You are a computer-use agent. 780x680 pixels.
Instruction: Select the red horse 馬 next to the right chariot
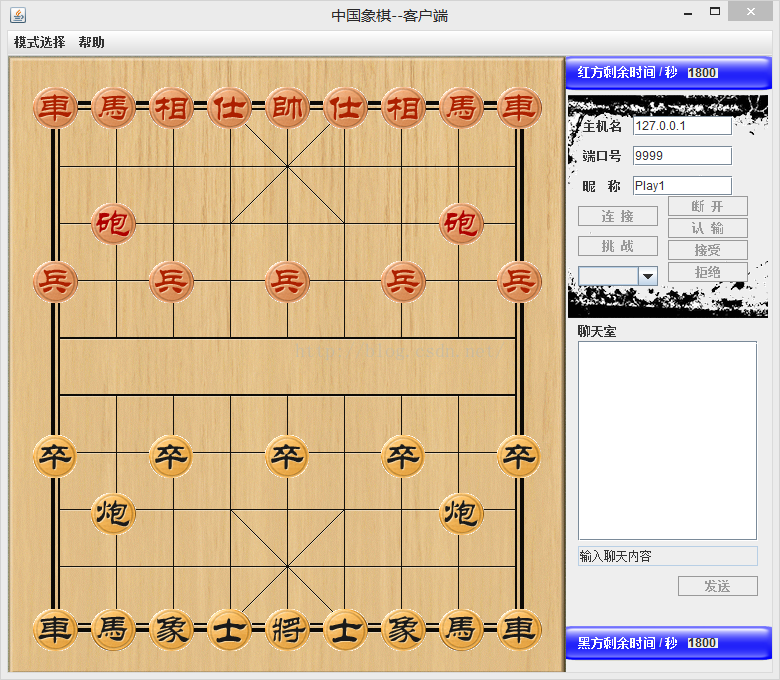(x=462, y=108)
